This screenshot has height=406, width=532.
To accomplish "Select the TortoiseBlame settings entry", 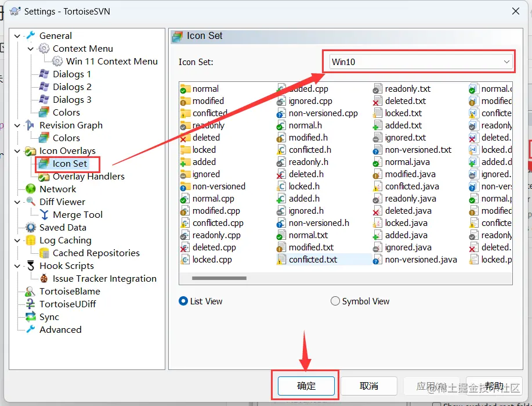I will pos(70,291).
